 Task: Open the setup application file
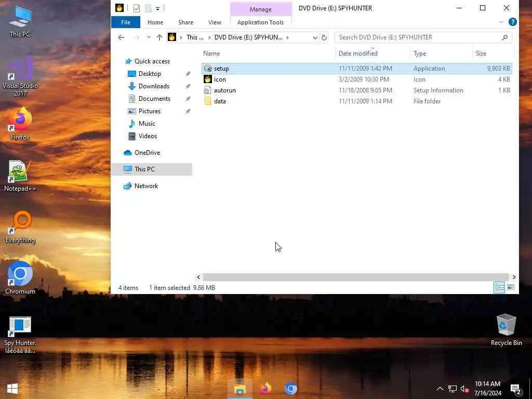(x=356, y=69)
